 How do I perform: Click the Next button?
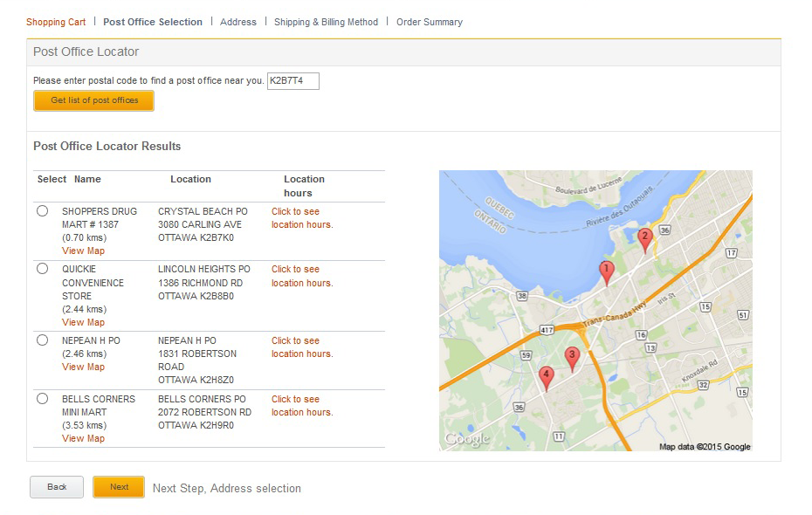[x=119, y=487]
